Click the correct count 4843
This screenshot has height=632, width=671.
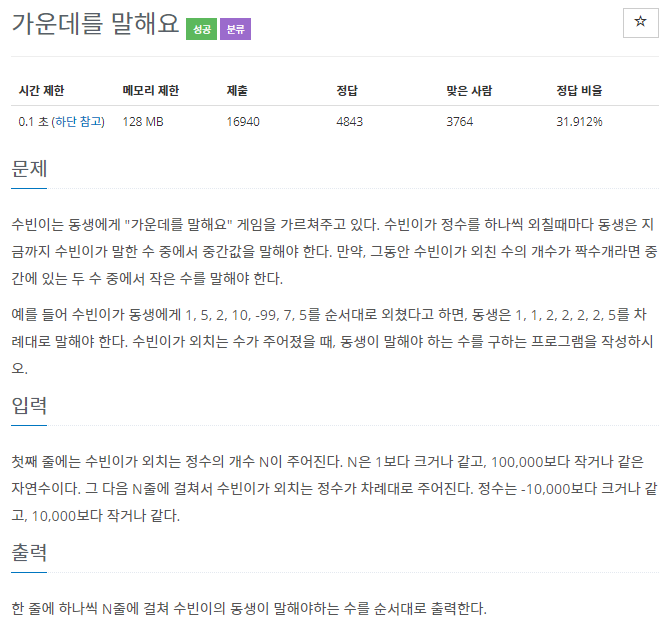(x=350, y=122)
